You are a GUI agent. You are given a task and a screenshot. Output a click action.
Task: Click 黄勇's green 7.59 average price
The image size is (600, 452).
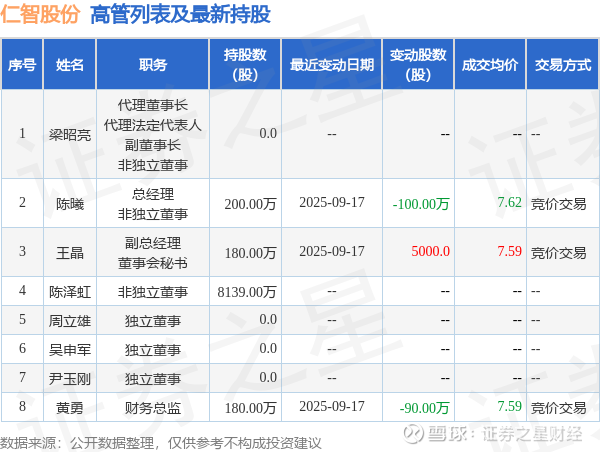[509, 406]
